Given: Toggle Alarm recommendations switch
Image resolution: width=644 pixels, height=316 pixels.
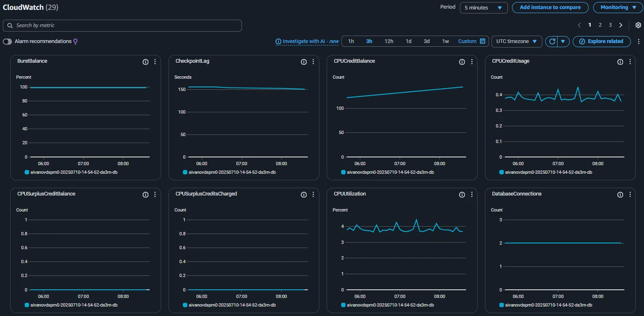Looking at the screenshot, I should (7, 41).
